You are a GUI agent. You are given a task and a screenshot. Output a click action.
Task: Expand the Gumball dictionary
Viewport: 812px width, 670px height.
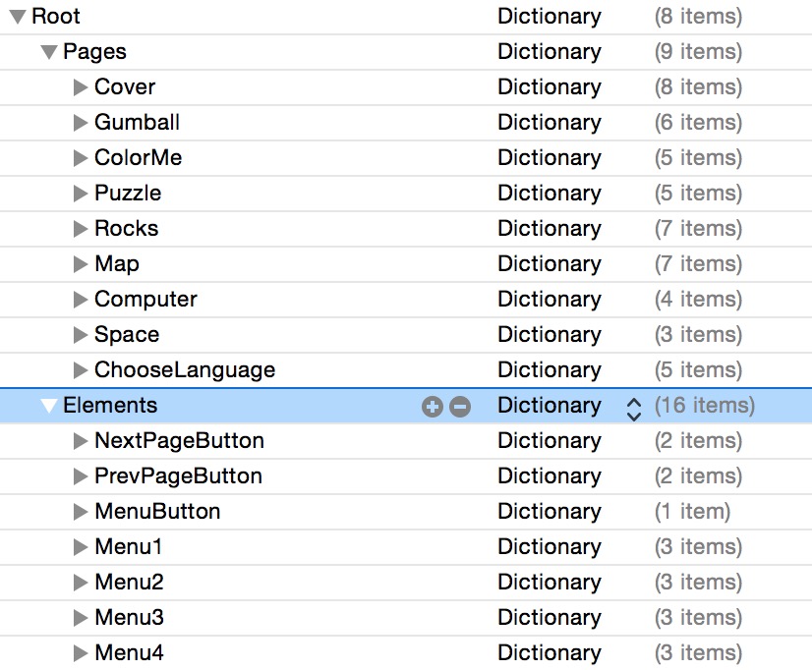pyautogui.click(x=81, y=122)
